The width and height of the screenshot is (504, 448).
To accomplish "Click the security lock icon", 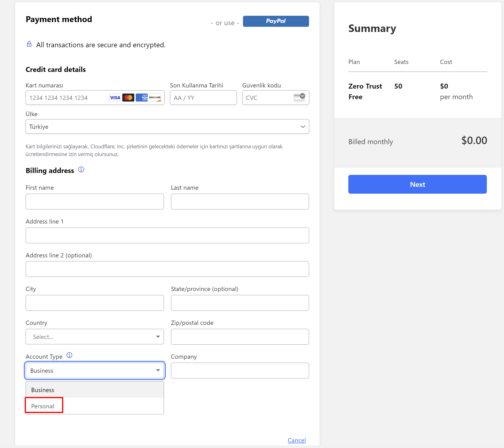I will pyautogui.click(x=29, y=44).
